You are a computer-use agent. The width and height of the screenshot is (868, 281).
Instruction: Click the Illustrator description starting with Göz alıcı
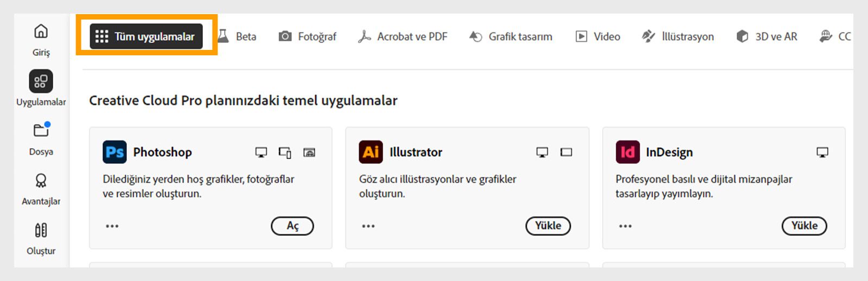point(438,186)
